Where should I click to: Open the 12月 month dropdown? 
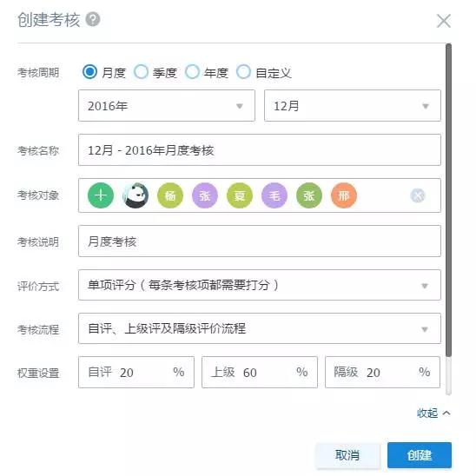pos(353,106)
